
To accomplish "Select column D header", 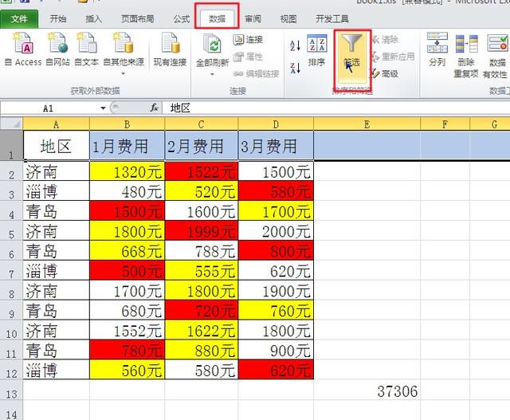I will click(x=276, y=124).
